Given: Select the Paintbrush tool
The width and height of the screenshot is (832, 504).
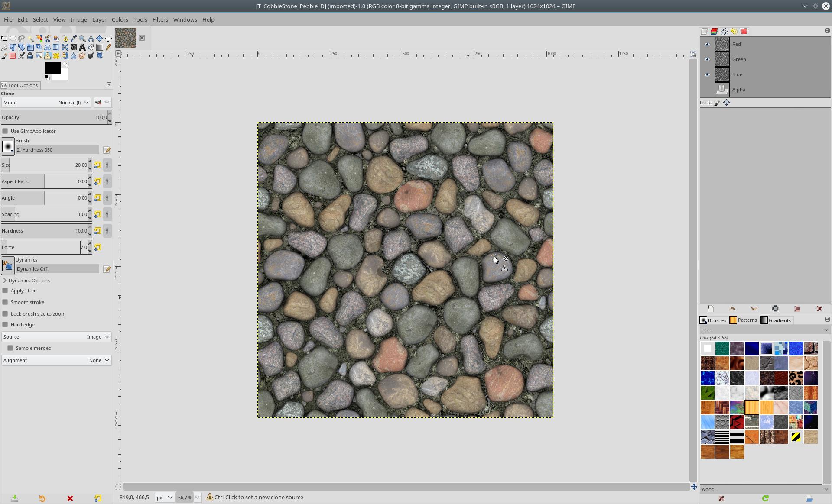Looking at the screenshot, I should point(4,56).
